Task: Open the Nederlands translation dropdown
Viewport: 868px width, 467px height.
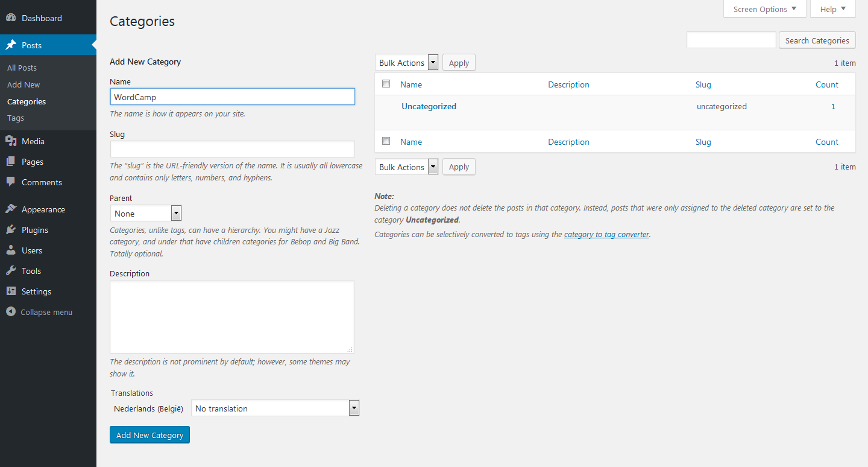Action: pyautogui.click(x=275, y=408)
